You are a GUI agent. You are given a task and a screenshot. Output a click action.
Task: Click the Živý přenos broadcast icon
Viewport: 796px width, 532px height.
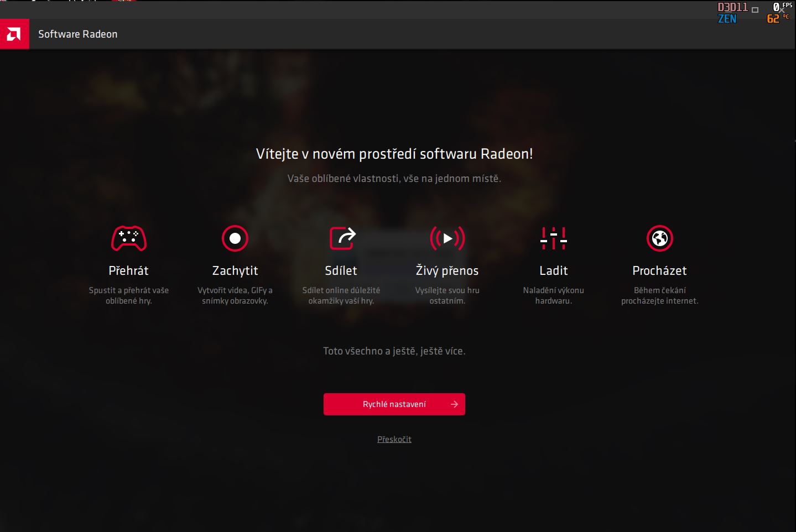point(448,238)
